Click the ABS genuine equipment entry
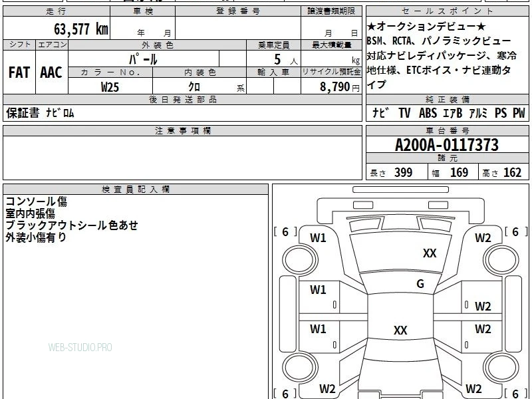532x399 pixels. [x=428, y=113]
